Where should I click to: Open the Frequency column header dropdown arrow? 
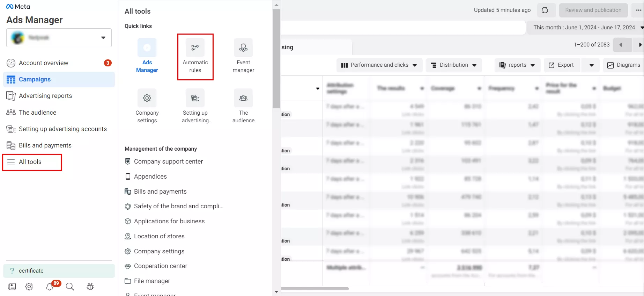537,88
